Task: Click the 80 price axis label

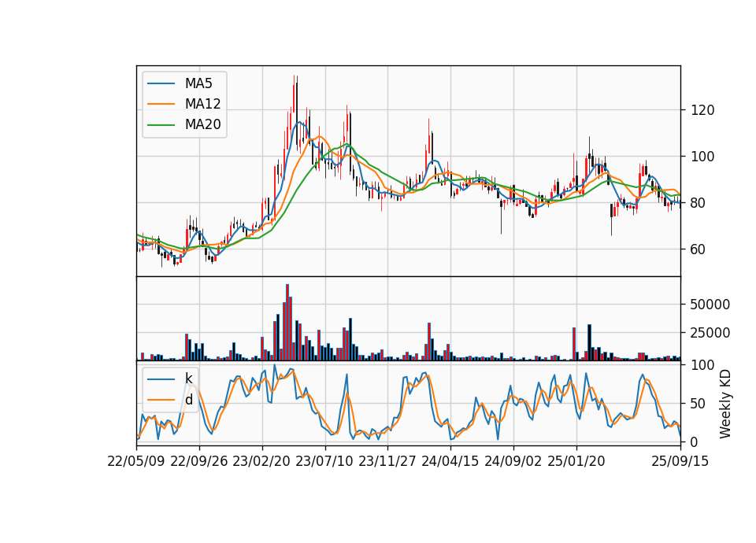Action: pyautogui.click(x=699, y=203)
